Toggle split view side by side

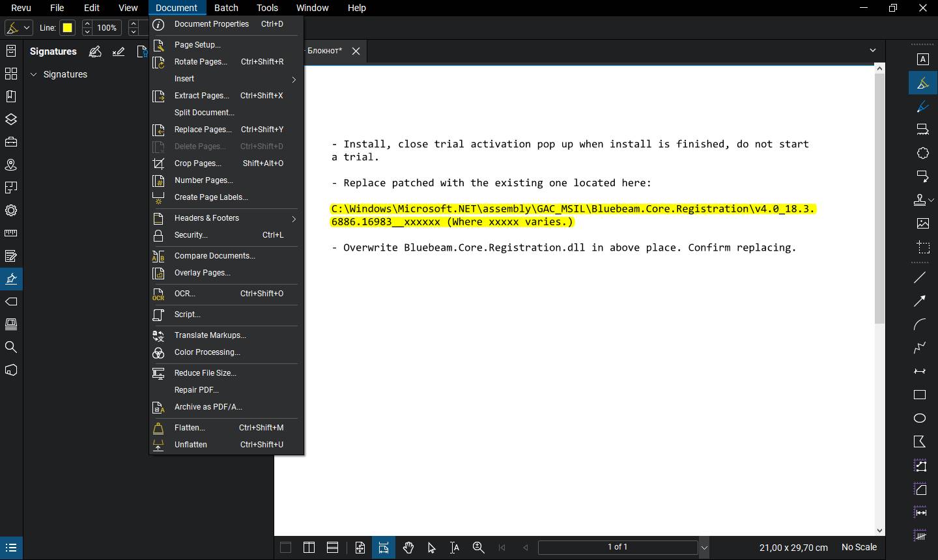309,548
